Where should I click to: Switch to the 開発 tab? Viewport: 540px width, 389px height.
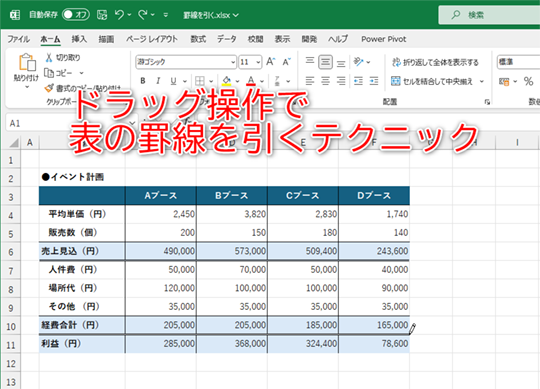309,39
